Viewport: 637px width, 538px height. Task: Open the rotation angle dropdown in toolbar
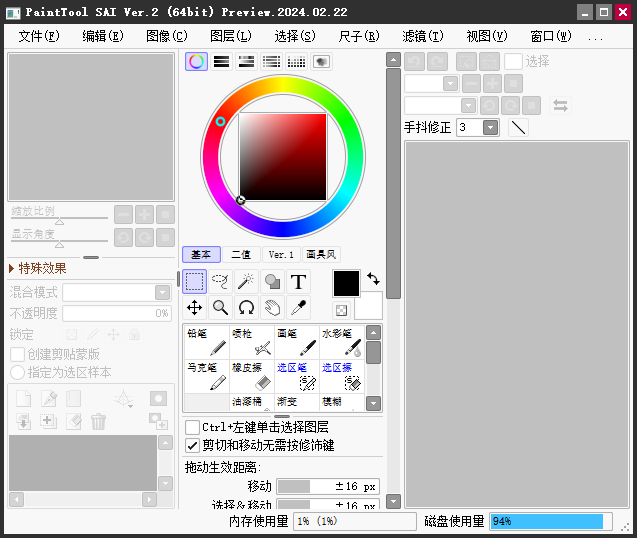[x=468, y=106]
